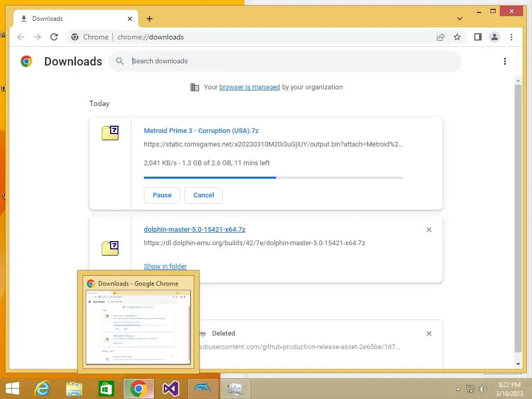532x399 pixels.
Task: Click the dl.dolphin-emu.org URL text
Action: (254, 243)
